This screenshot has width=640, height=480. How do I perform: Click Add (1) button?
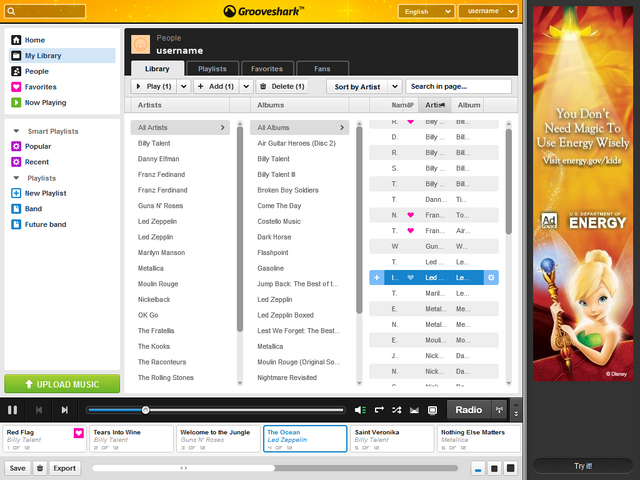point(216,87)
